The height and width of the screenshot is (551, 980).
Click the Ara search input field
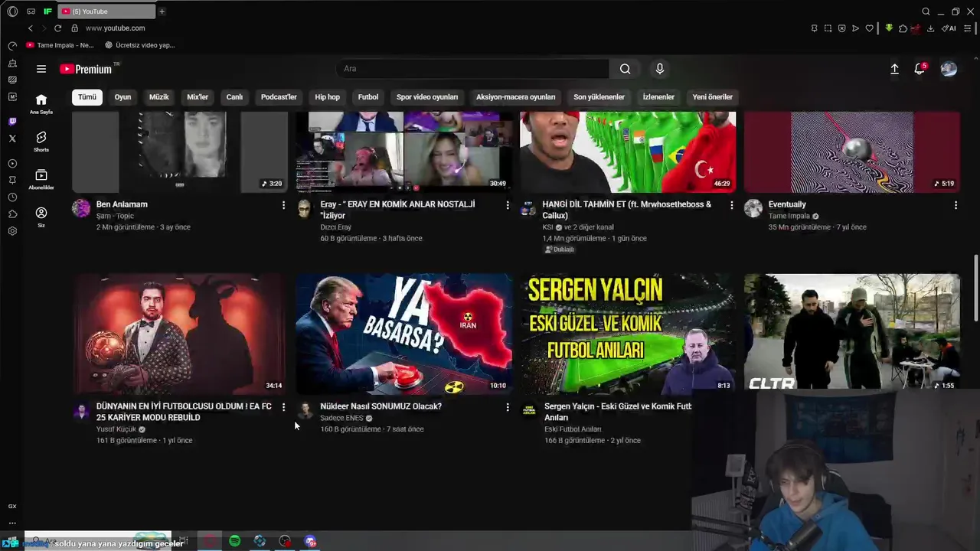[x=472, y=69]
